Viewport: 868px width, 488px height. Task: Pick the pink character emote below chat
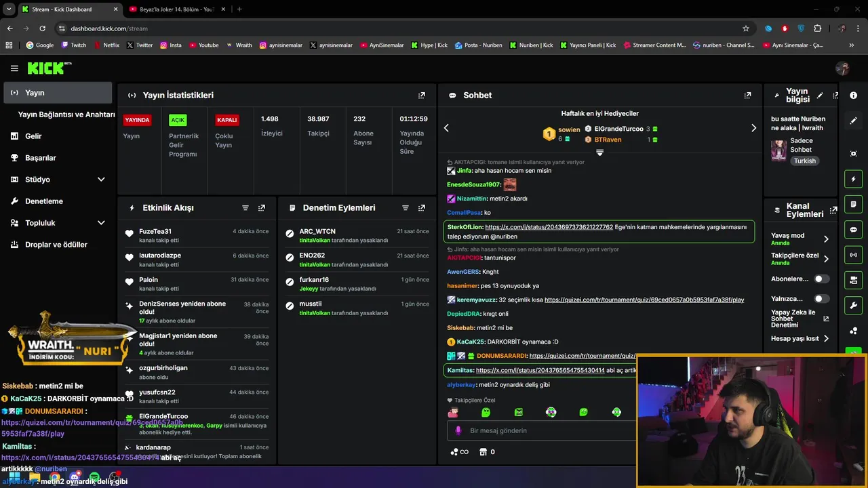[453, 412]
